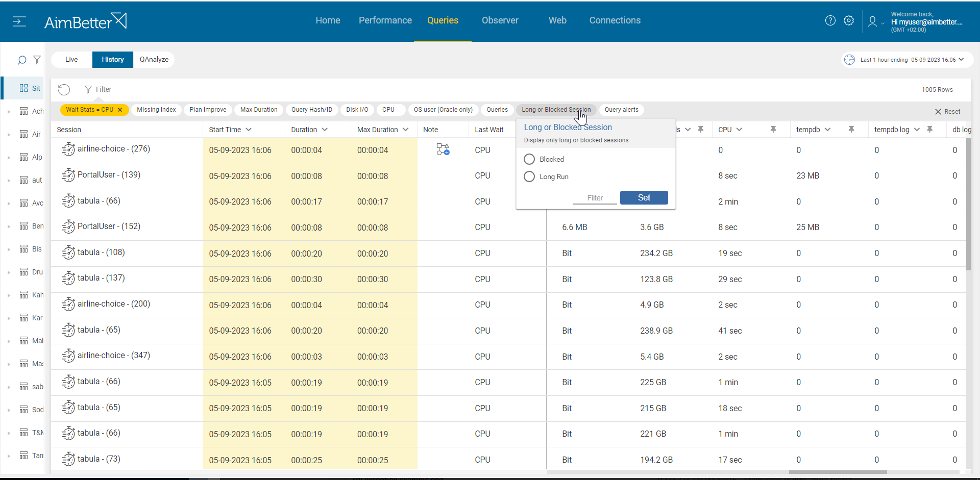Expand the CPU column dropdown arrow

click(739, 130)
